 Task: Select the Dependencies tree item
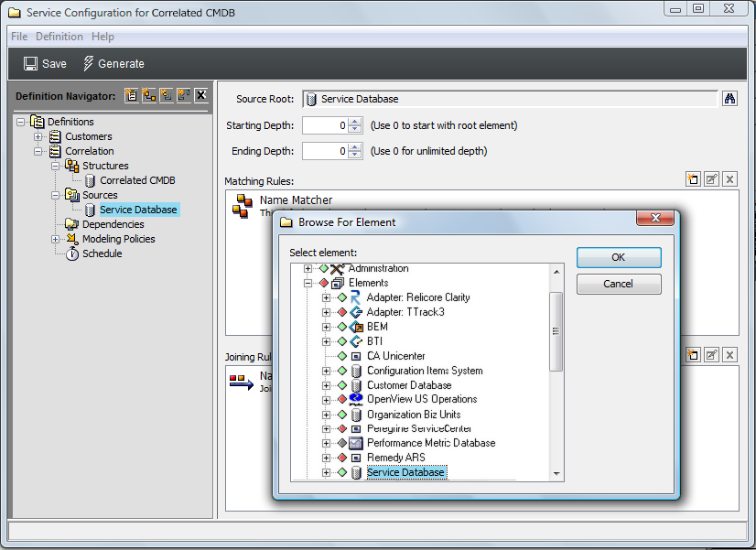[x=113, y=224]
